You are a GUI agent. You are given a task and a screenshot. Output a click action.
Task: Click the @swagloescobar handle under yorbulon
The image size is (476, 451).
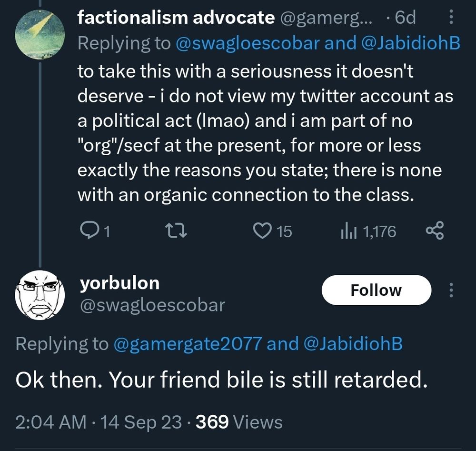152,305
